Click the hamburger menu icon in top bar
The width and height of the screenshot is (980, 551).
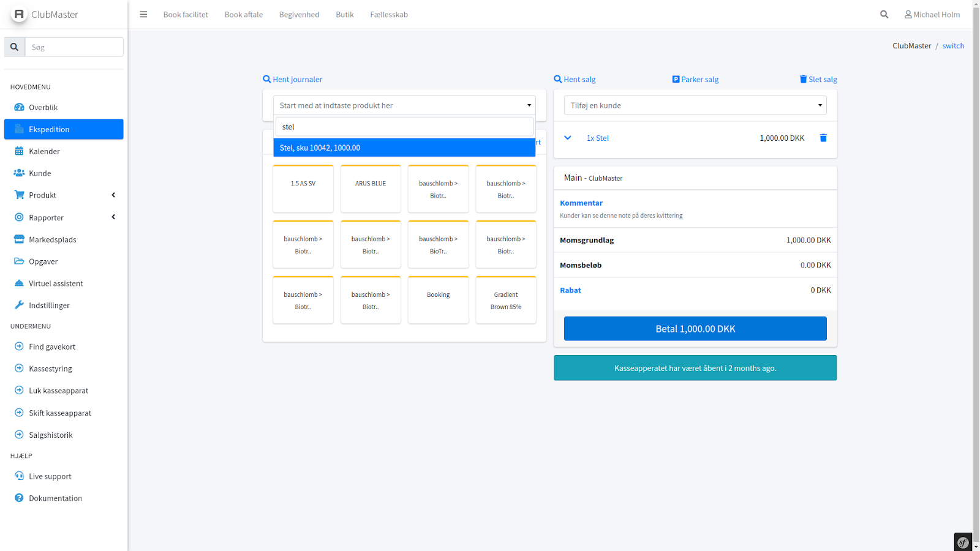[143, 15]
